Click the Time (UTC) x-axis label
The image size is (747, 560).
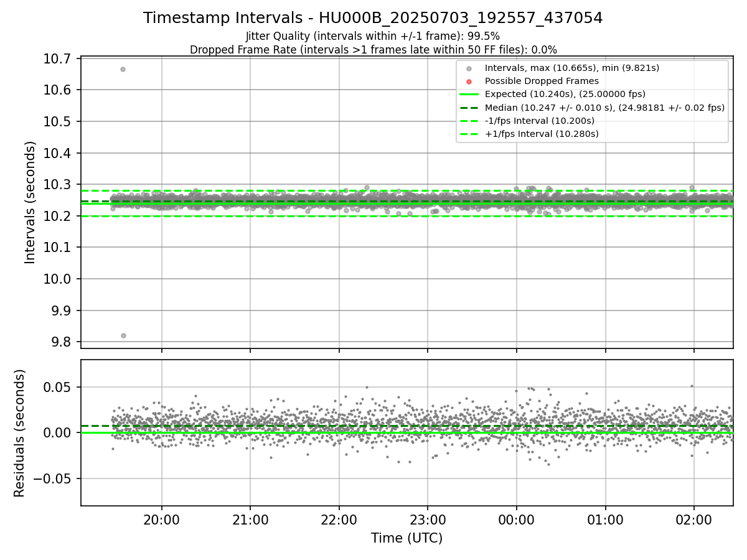point(406,538)
